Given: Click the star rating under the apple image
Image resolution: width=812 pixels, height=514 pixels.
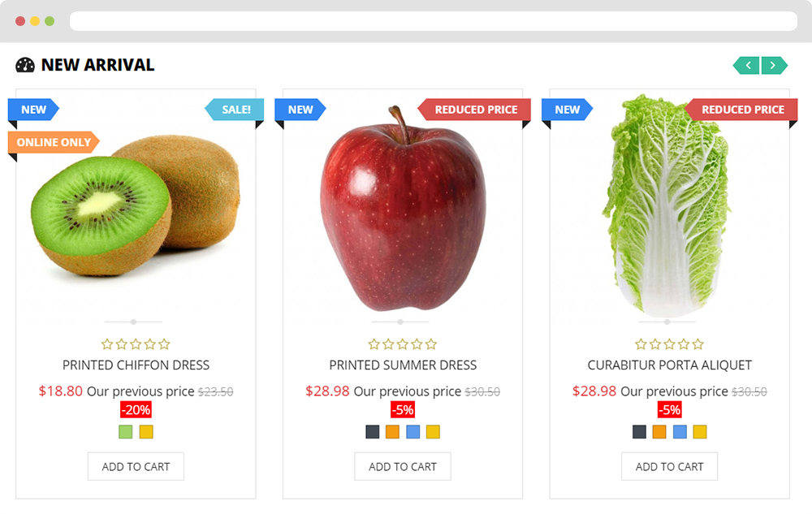Looking at the screenshot, I should click(403, 344).
